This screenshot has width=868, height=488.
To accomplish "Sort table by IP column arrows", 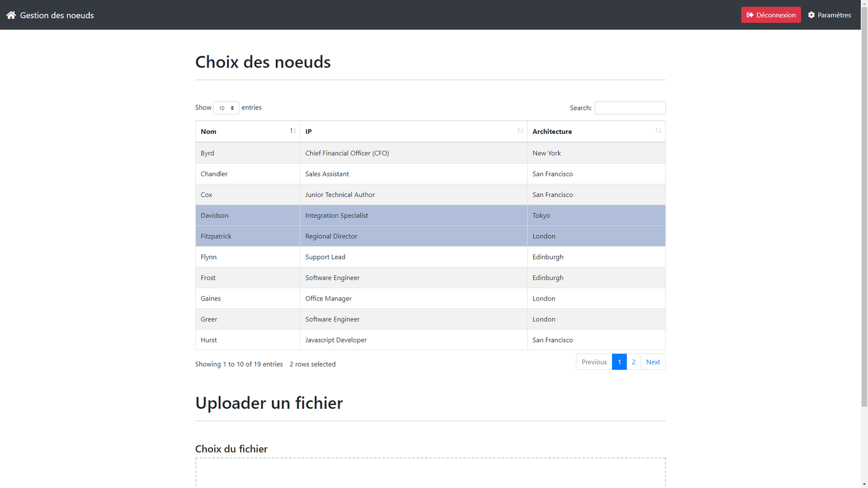I will click(520, 131).
